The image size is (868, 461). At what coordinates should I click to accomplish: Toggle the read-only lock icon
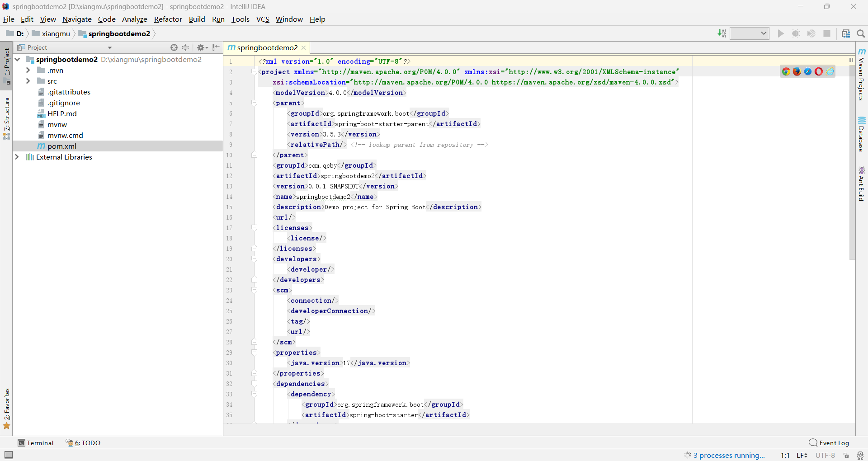tap(846, 455)
